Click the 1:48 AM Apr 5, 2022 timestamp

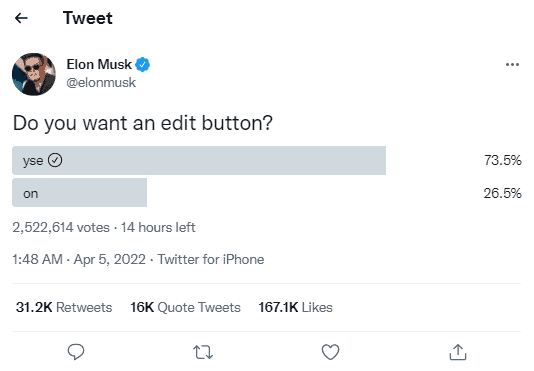pyautogui.click(x=79, y=260)
